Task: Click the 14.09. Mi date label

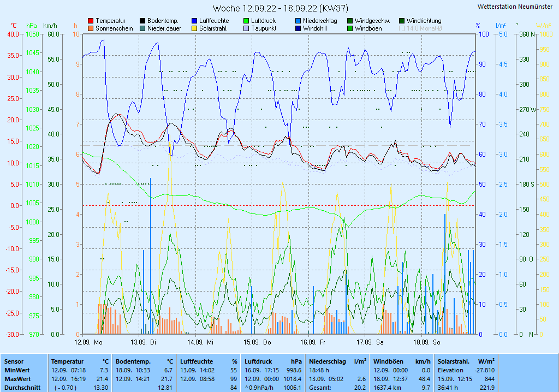Action: (200, 342)
